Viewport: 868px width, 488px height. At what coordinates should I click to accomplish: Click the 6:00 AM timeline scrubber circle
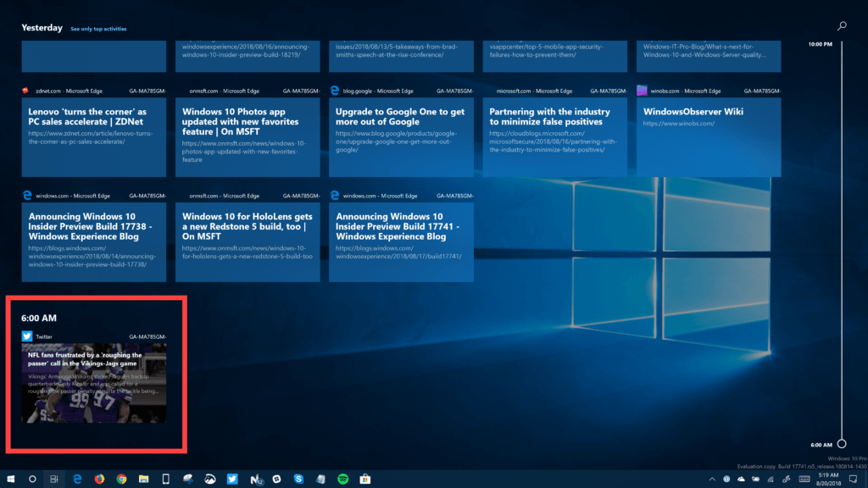tap(840, 442)
